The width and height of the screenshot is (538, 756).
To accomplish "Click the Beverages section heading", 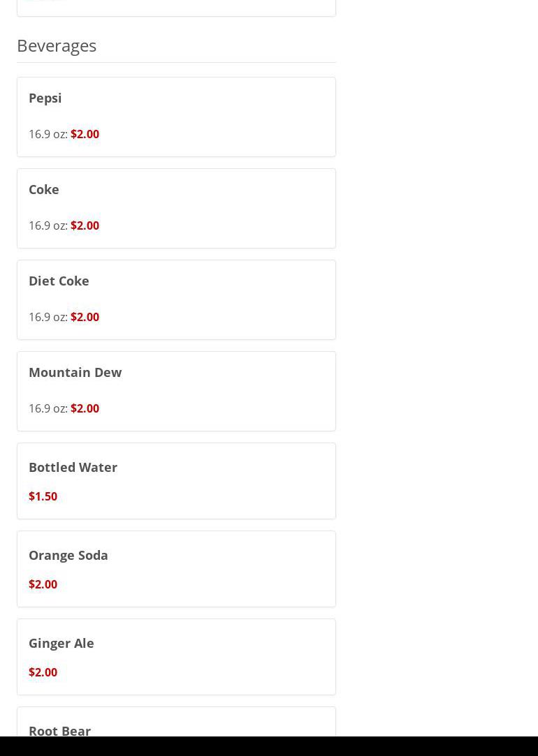I will pyautogui.click(x=57, y=45).
